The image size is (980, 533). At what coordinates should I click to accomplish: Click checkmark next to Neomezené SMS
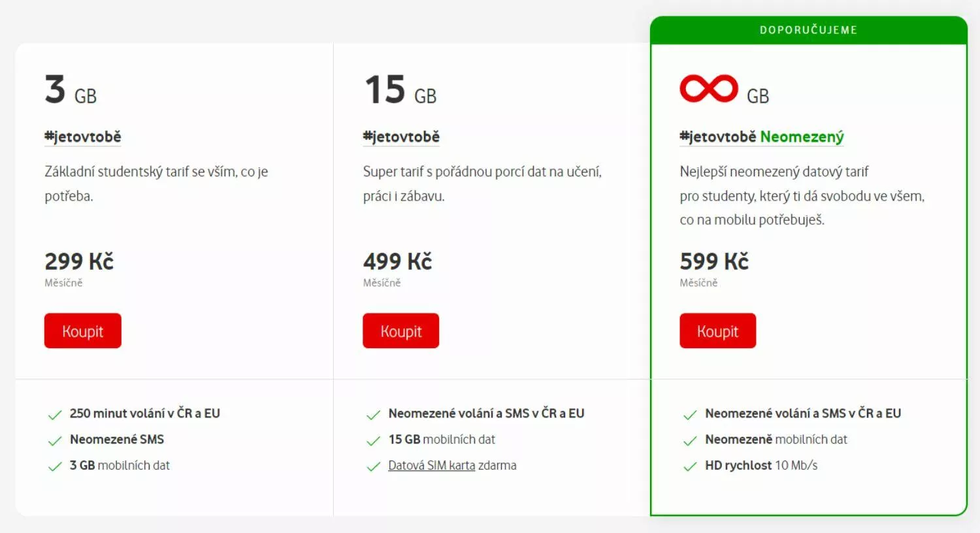tap(55, 441)
